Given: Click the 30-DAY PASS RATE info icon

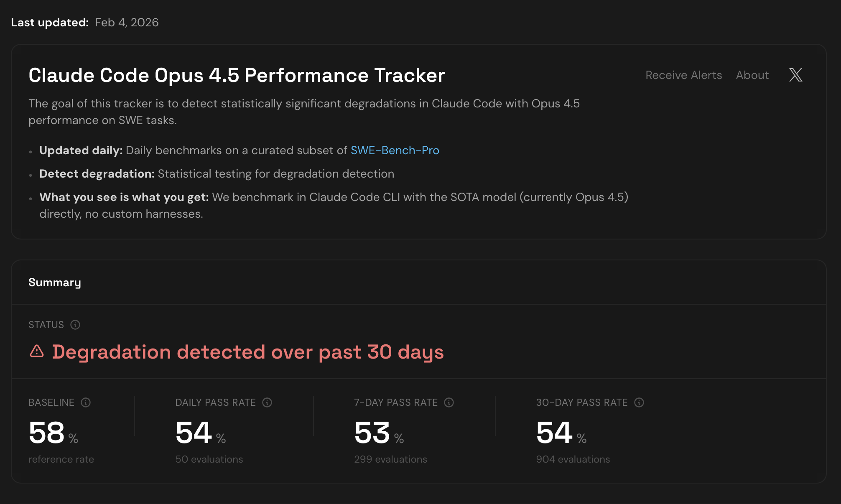Looking at the screenshot, I should click(x=639, y=402).
